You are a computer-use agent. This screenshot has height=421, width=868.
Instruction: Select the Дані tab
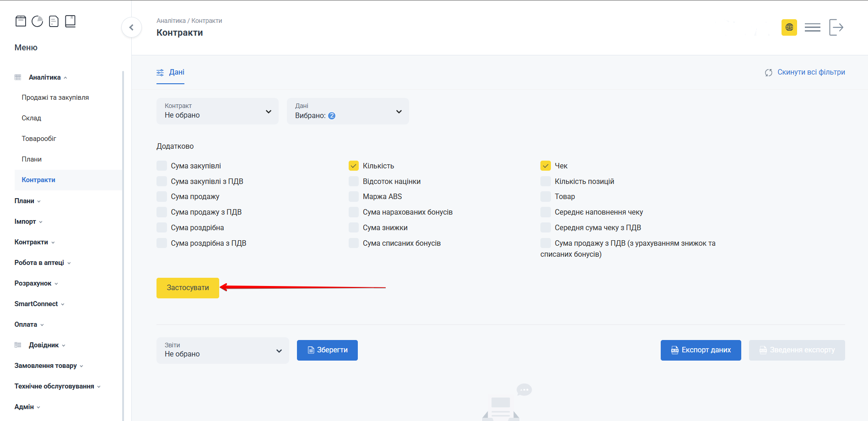171,72
